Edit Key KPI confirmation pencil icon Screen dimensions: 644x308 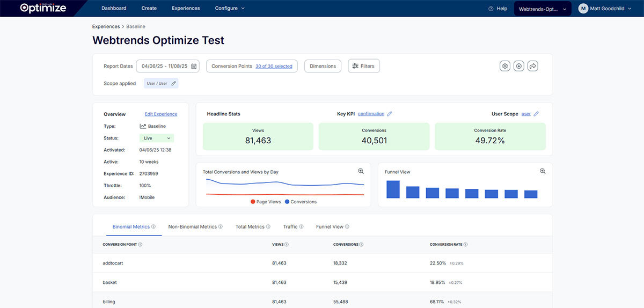point(390,114)
